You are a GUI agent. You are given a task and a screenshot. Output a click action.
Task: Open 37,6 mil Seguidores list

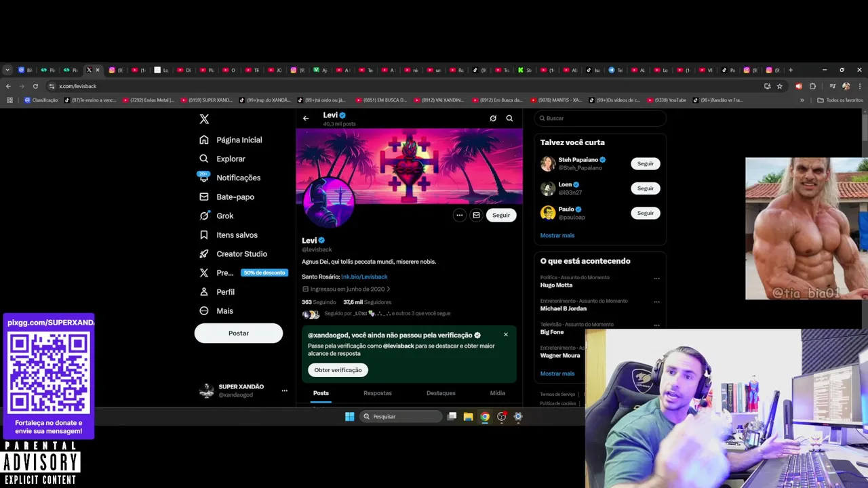point(368,302)
